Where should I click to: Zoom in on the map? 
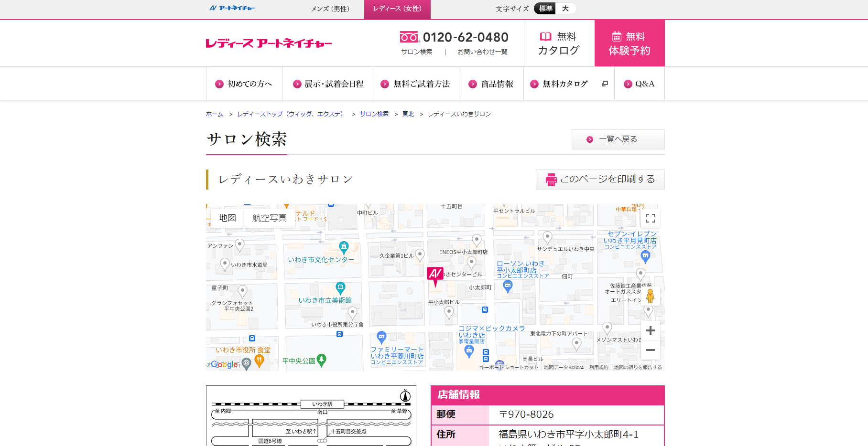(651, 330)
